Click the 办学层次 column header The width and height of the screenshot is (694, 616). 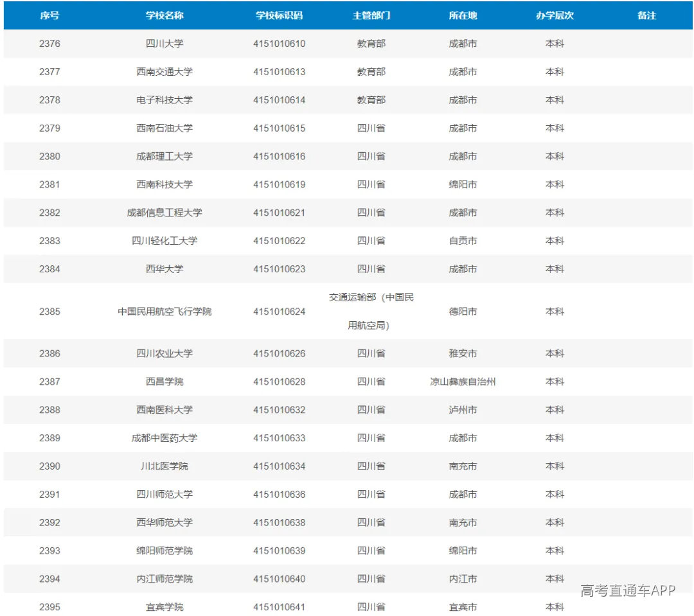pos(555,15)
